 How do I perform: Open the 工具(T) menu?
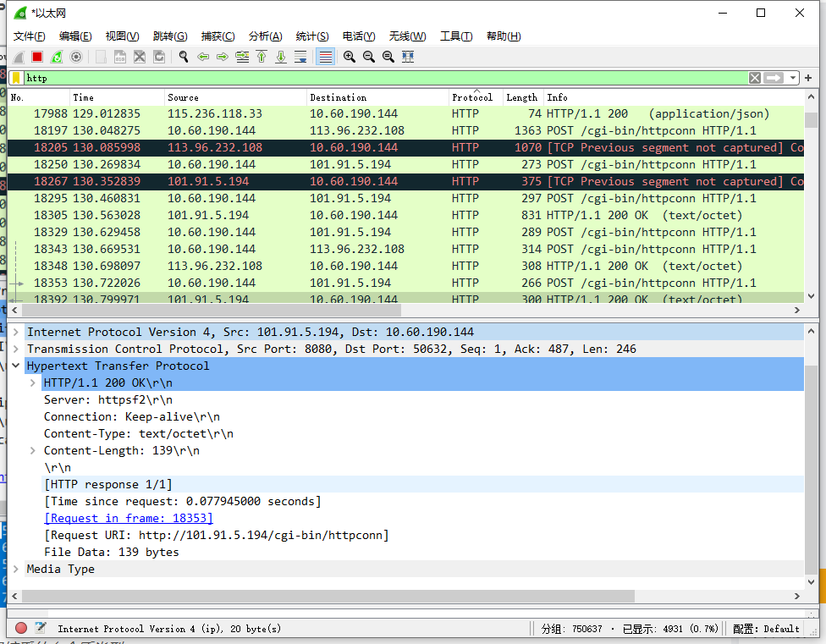tap(456, 36)
